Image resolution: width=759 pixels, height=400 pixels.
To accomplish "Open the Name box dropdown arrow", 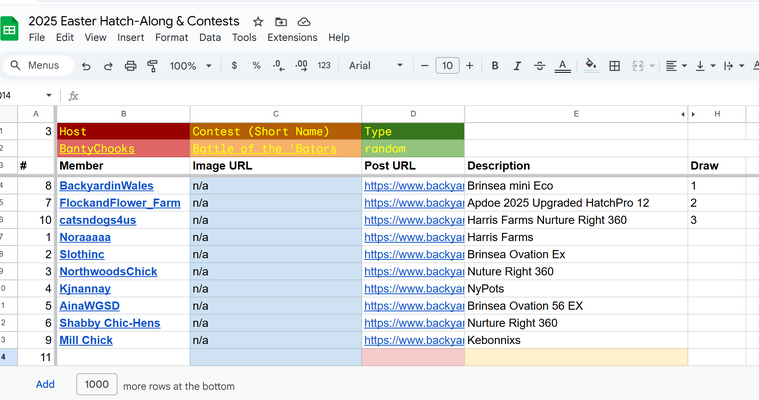I will click(48, 95).
